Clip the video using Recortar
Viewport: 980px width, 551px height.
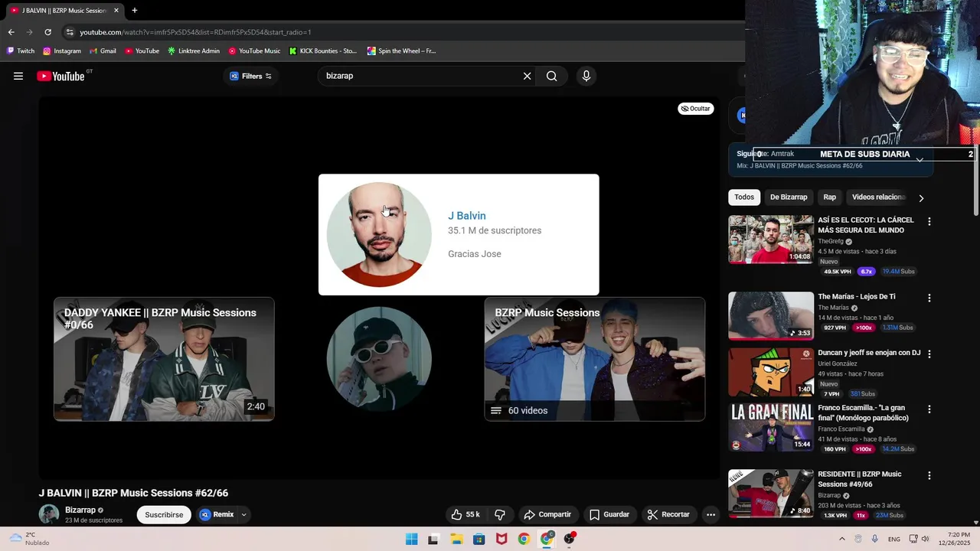tap(668, 514)
